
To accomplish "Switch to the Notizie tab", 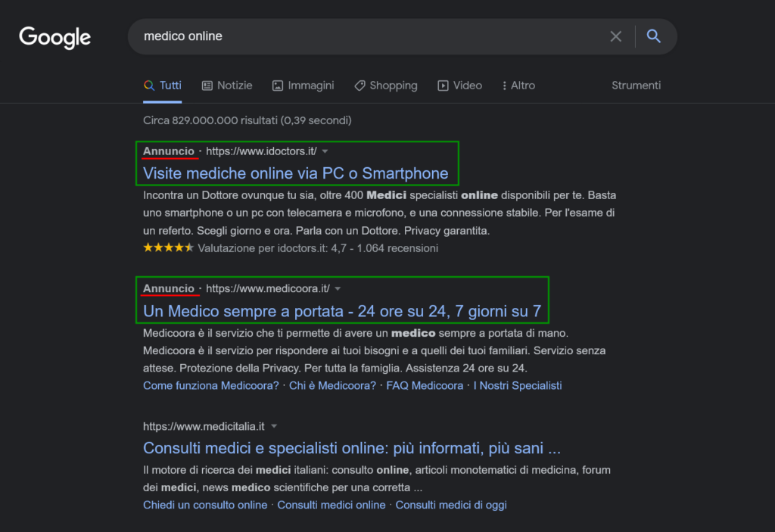I will click(x=227, y=86).
